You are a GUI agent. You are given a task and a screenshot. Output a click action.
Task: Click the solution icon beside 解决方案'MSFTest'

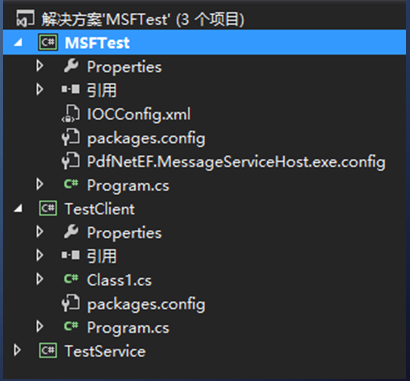click(25, 18)
